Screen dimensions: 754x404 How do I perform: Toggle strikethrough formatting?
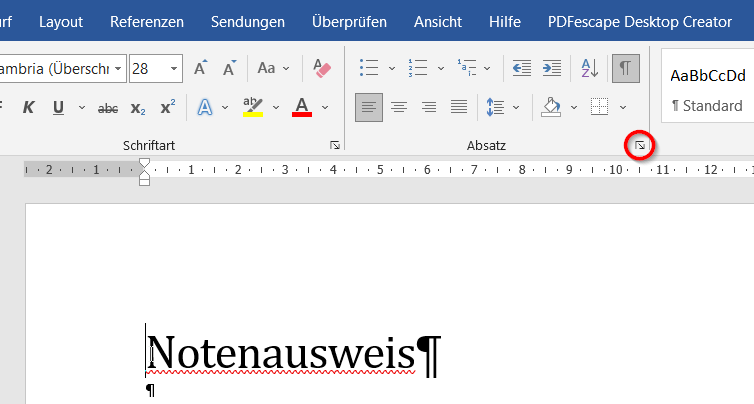pyautogui.click(x=108, y=107)
